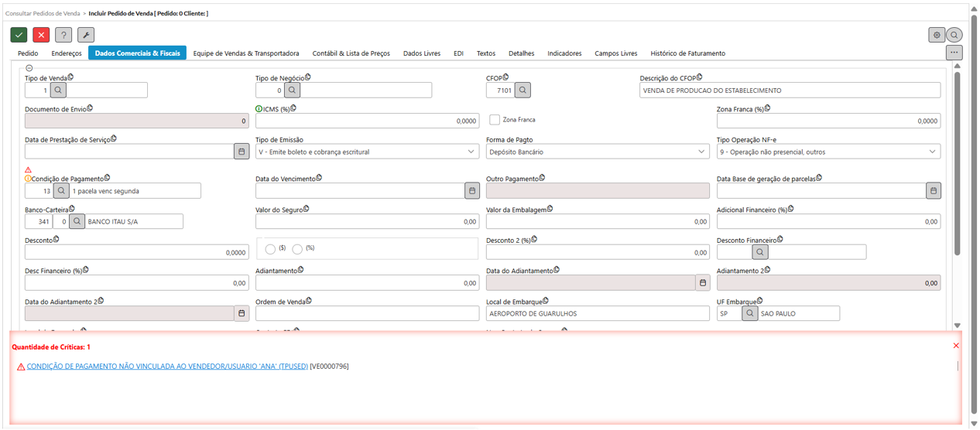Click the ICMS (%) input field
This screenshot has width=980, height=430.
[x=367, y=121]
